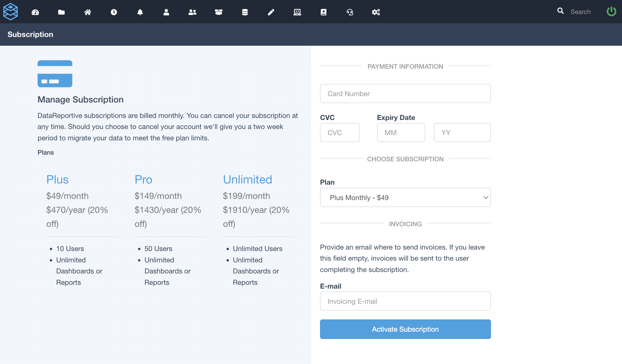Image resolution: width=622 pixels, height=364 pixels.
Task: Click the CVC input field
Action: (x=340, y=132)
